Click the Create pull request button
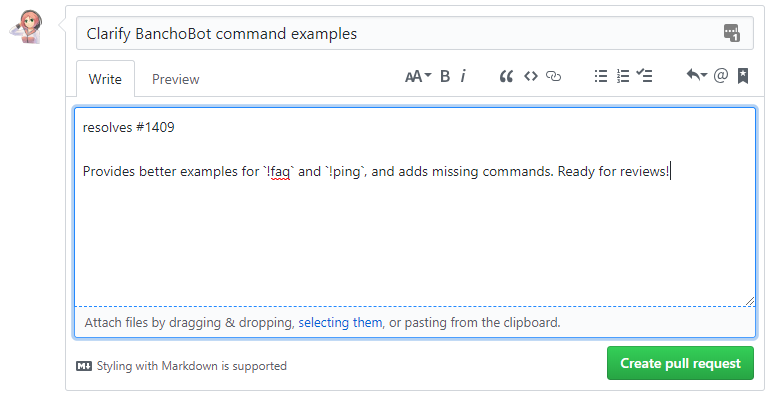 tap(680, 363)
